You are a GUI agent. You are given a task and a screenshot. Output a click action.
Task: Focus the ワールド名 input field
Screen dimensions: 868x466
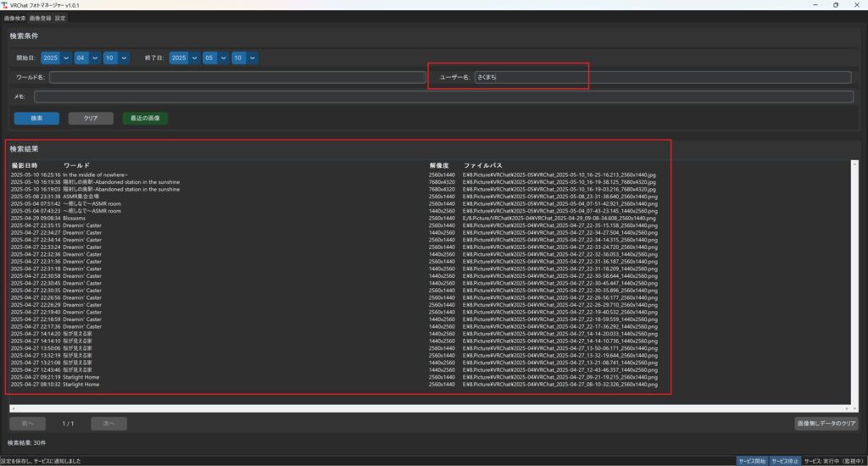237,77
